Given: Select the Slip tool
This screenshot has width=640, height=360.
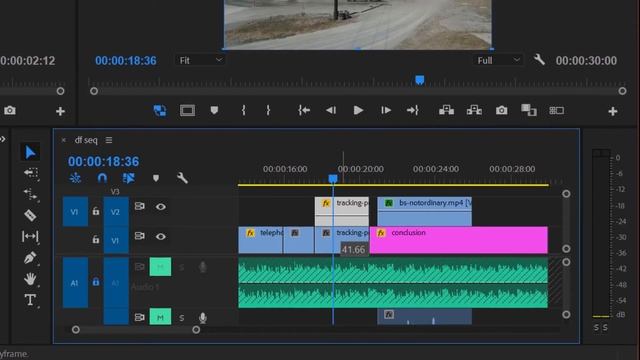Looking at the screenshot, I should (30, 236).
